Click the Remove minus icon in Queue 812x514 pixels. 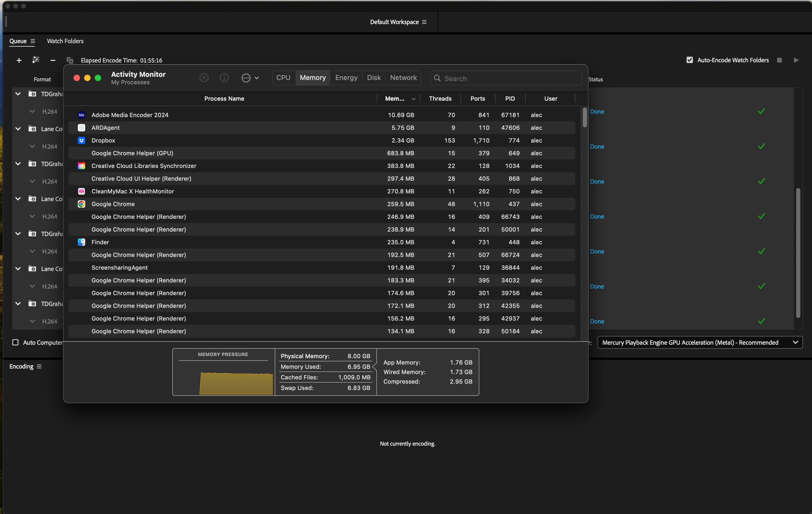(x=53, y=60)
